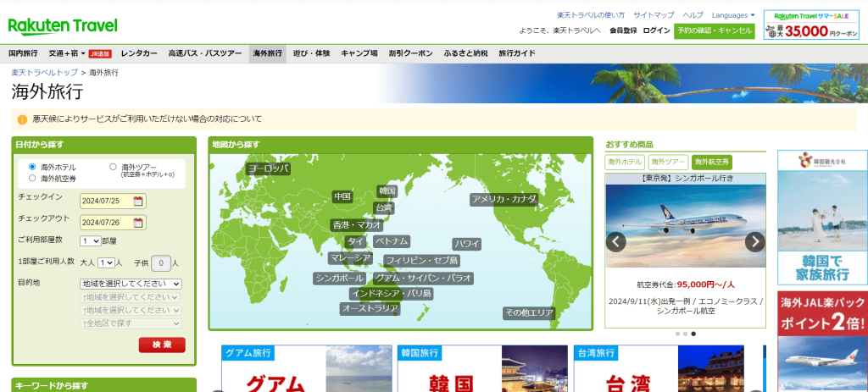The image size is (868, 392).
Task: Select the third carousel dot indicator
Action: pyautogui.click(x=693, y=334)
